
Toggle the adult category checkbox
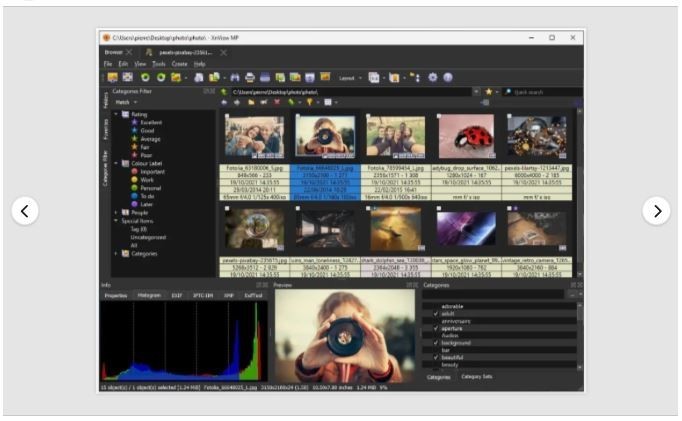436,314
